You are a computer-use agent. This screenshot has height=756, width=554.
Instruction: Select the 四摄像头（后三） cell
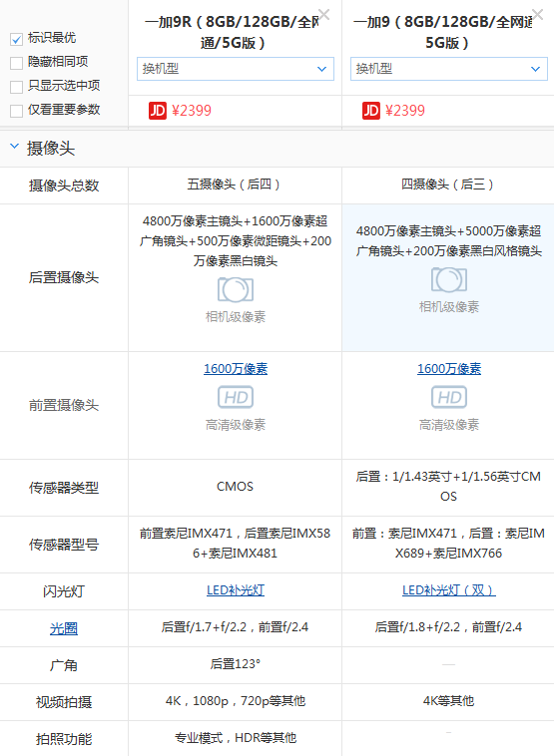coord(448,185)
